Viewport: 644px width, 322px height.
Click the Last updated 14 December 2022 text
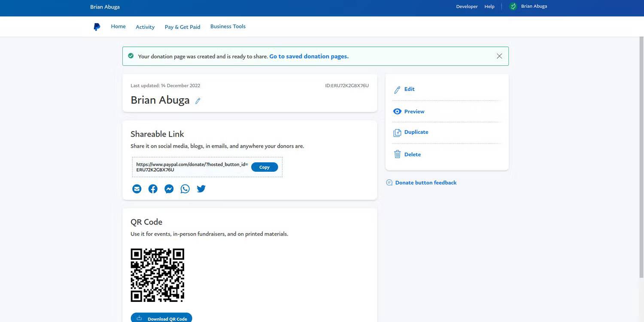pyautogui.click(x=165, y=85)
